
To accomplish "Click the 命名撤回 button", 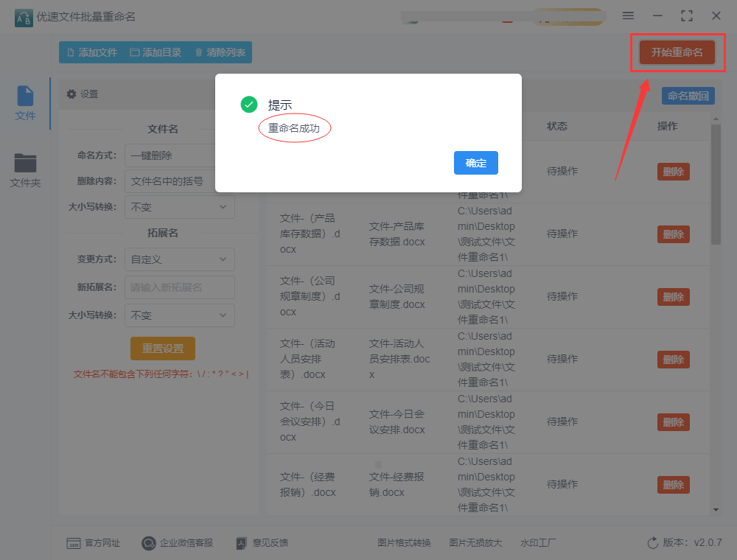I will 688,96.
